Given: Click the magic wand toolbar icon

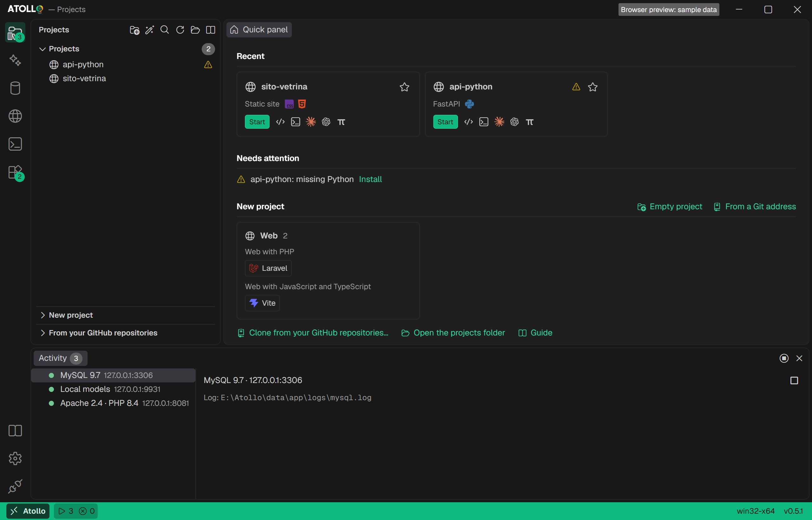Looking at the screenshot, I should click(x=150, y=30).
